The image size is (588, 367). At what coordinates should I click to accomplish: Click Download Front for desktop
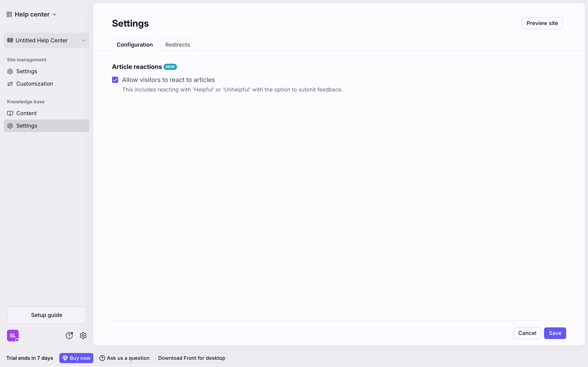192,358
